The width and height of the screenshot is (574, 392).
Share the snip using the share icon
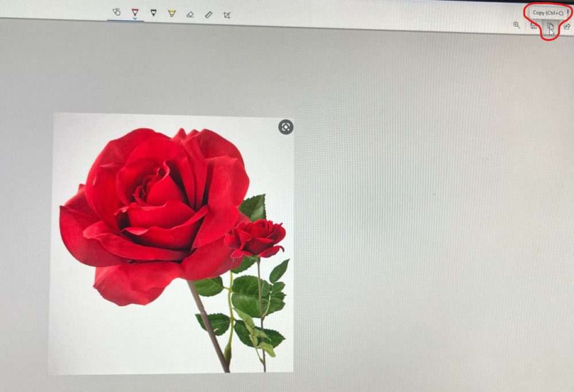[x=567, y=27]
